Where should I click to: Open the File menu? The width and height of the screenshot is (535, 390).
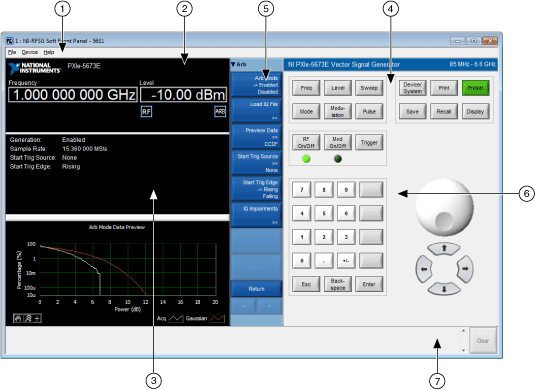(12, 52)
